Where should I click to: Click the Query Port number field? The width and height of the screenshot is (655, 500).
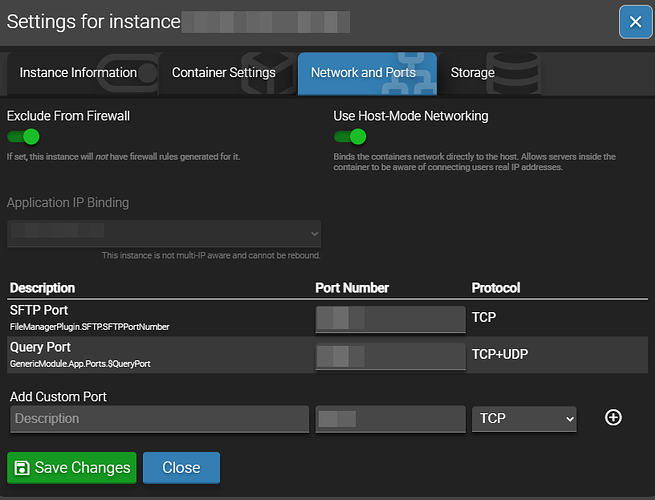[390, 356]
